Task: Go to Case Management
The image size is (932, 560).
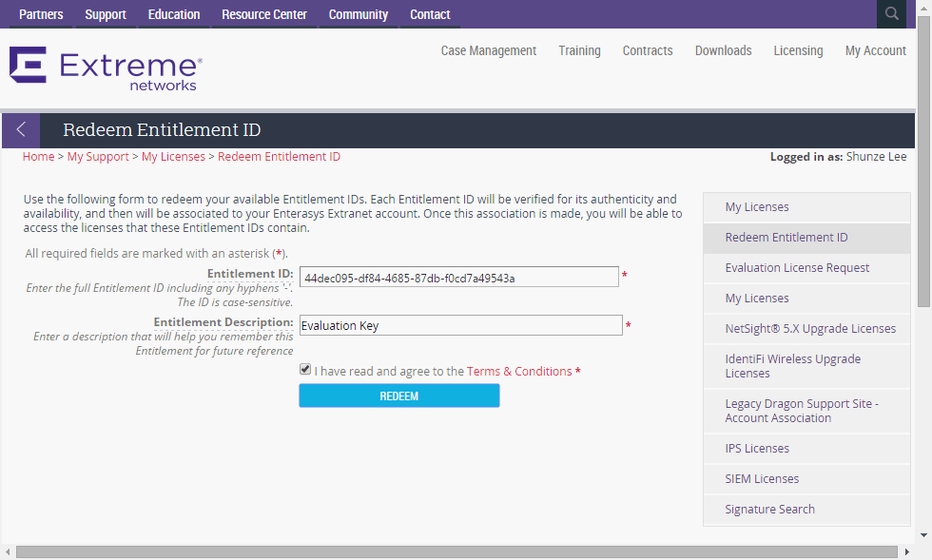Action: (489, 51)
